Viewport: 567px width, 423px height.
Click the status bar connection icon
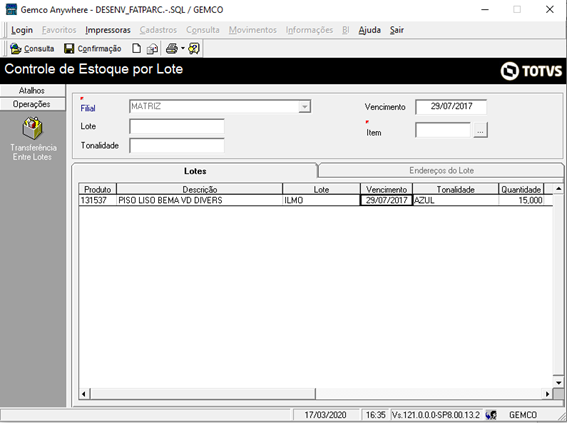pos(491,415)
